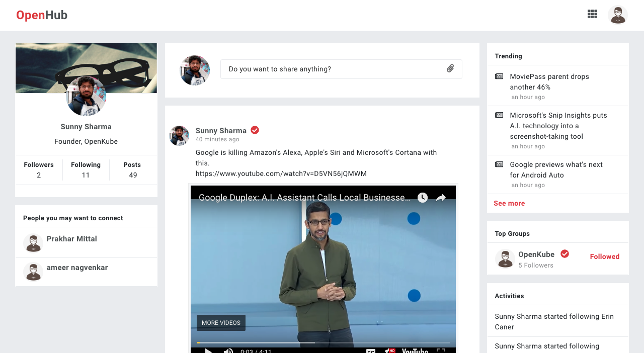
Task: Open Prakhar Mittal's suggested profile
Action: (72, 239)
